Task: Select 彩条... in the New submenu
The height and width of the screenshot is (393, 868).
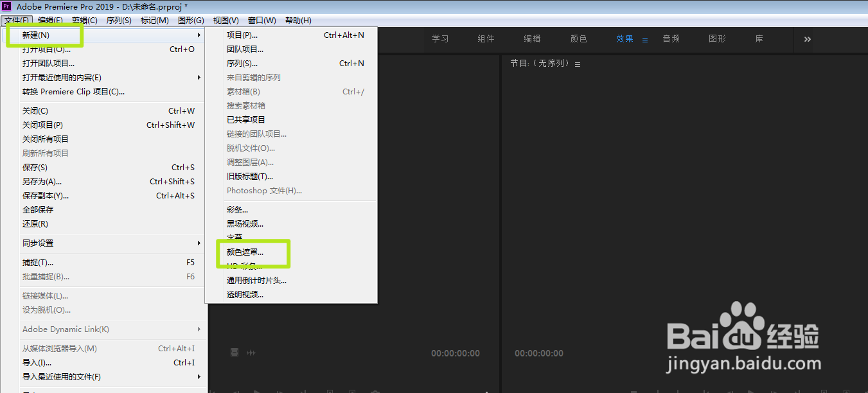Action: pyautogui.click(x=291, y=209)
